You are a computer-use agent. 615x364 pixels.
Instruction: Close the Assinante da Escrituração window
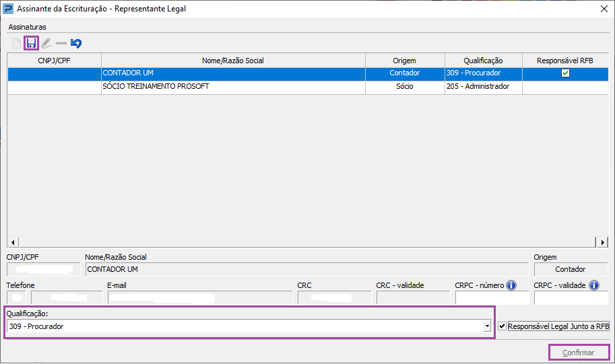(604, 9)
